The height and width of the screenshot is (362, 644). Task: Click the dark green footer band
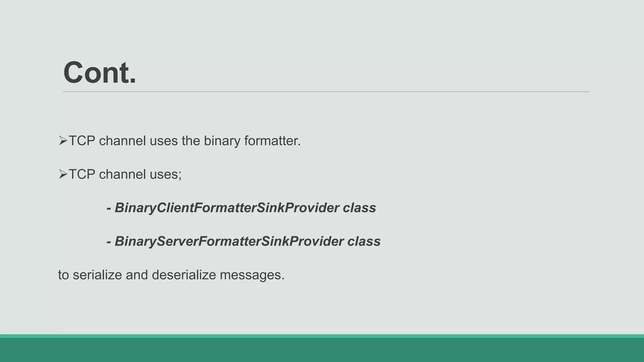pos(322,350)
